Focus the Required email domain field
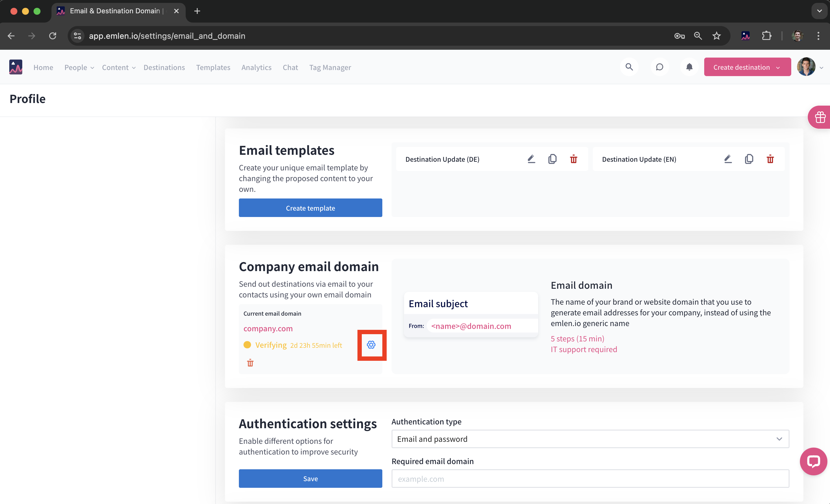Screen dimensions: 830x504 click(590, 479)
